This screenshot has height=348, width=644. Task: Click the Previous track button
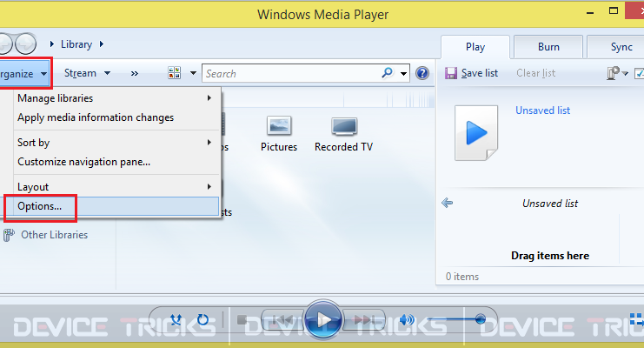(282, 319)
